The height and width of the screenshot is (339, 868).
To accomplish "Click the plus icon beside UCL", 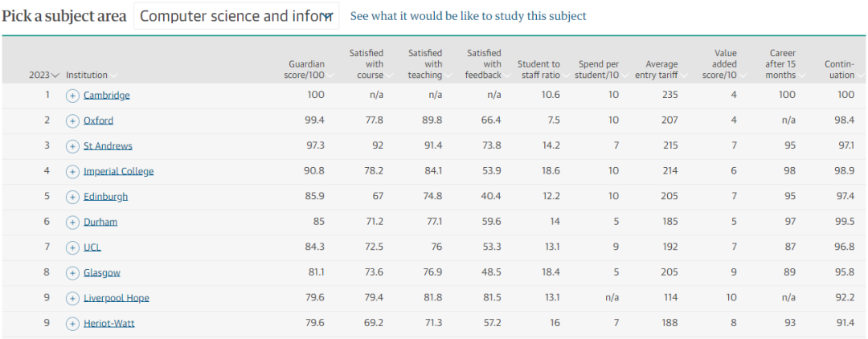I will (72, 247).
